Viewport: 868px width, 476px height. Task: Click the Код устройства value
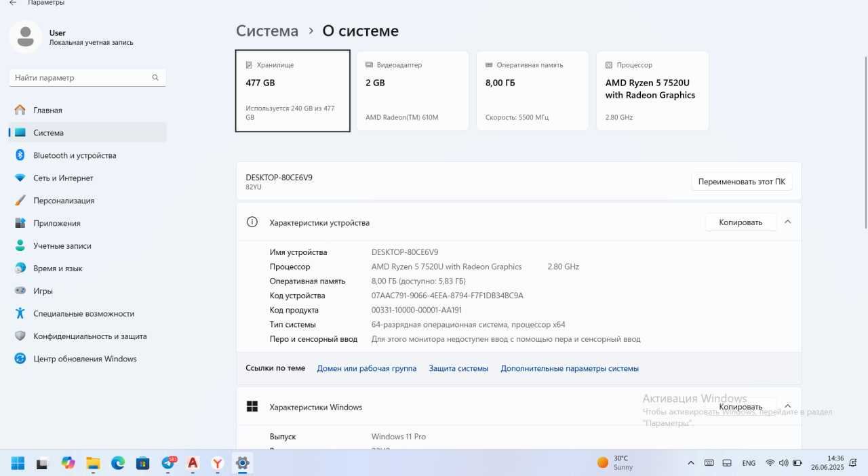click(448, 296)
